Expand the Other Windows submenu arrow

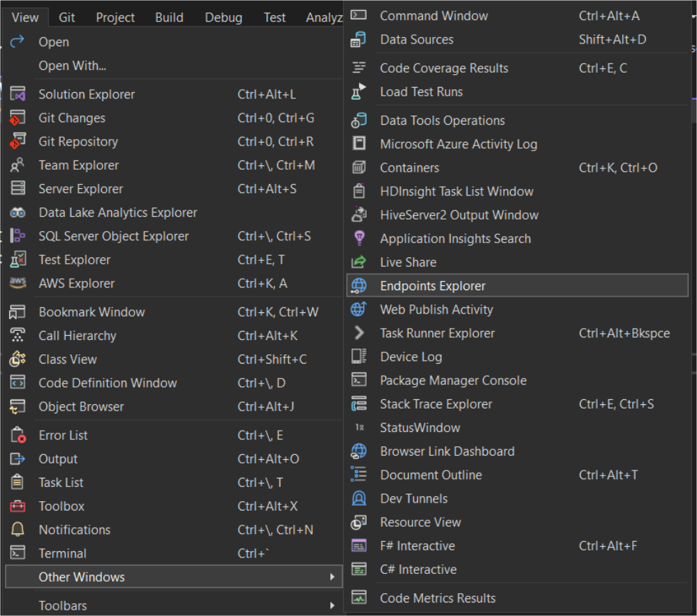point(332,577)
